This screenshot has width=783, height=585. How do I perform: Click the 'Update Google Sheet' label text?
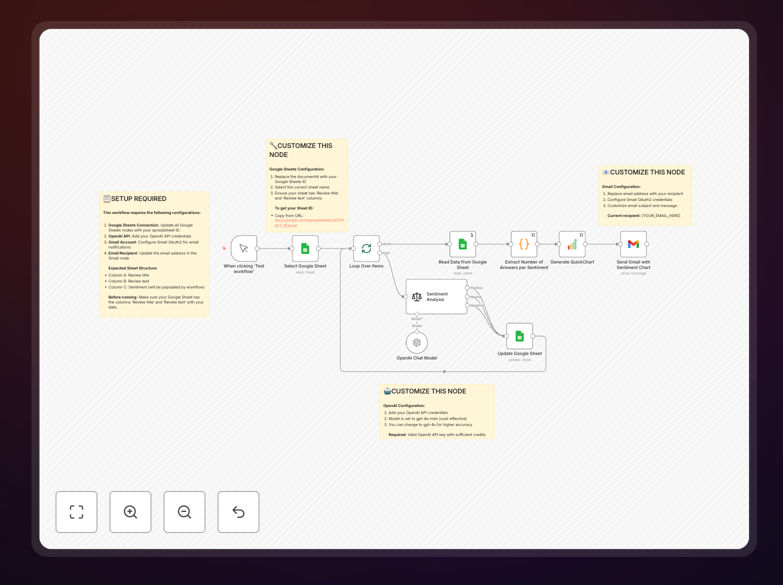pyautogui.click(x=519, y=354)
